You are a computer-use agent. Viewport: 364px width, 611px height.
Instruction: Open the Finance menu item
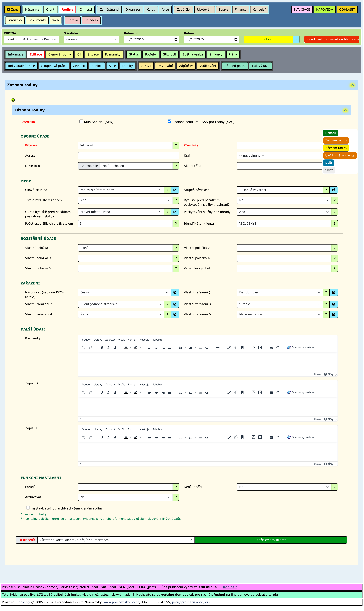point(241,10)
